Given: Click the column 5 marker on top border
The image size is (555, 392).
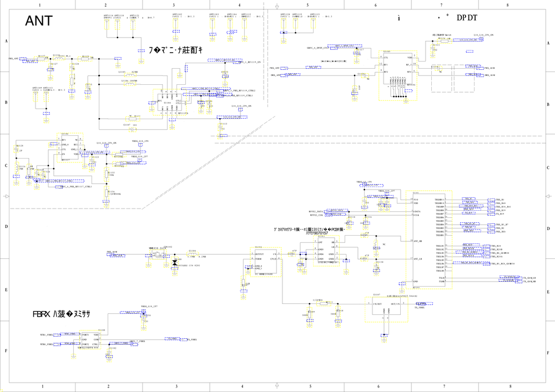Looking at the screenshot, I should [x=307, y=5].
